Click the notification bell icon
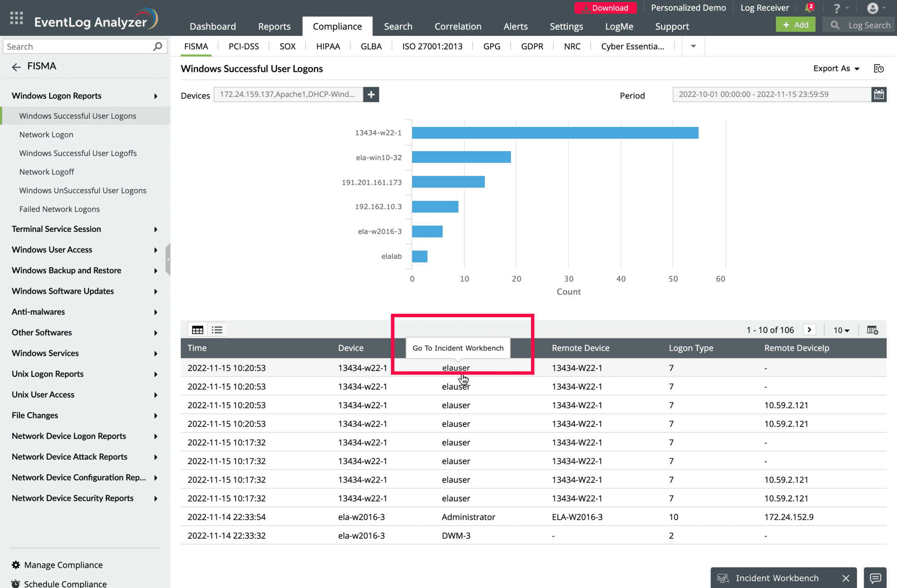 809,8
